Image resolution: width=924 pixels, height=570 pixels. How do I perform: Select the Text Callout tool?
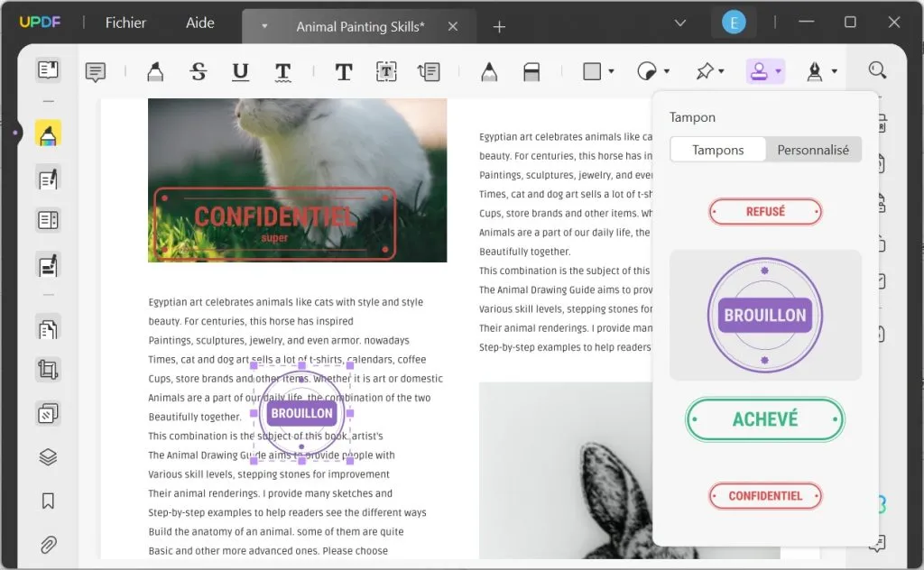pyautogui.click(x=429, y=72)
